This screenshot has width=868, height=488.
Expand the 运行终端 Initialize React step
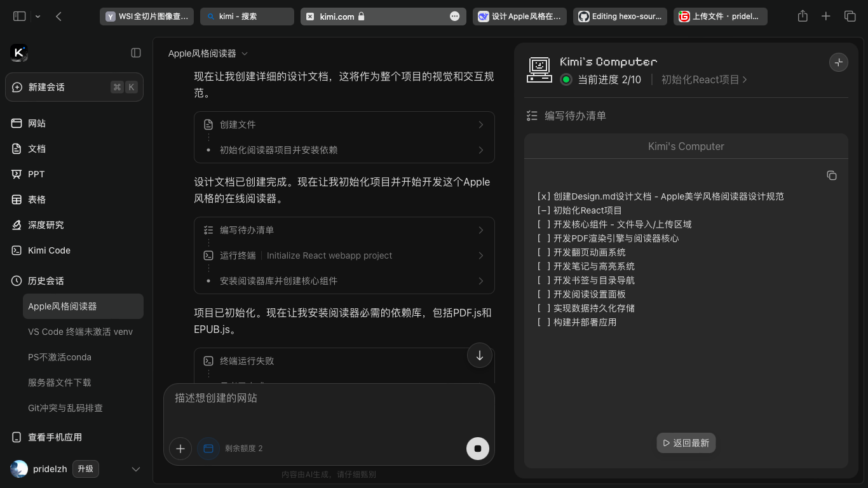coord(344,255)
